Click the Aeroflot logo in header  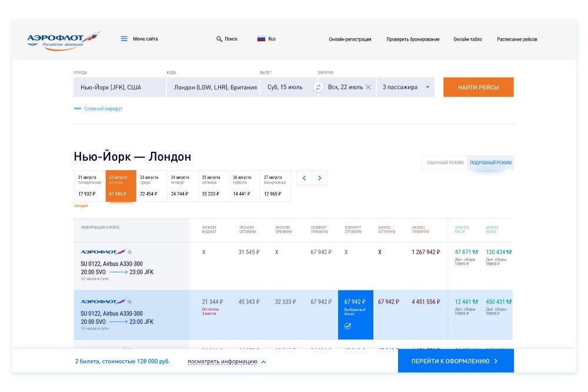[64, 41]
